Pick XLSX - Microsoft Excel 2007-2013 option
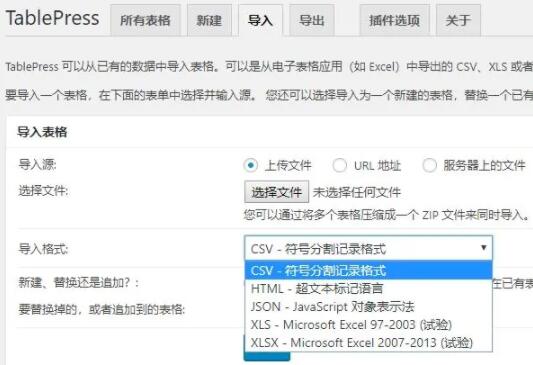The image size is (533, 365). (368, 343)
